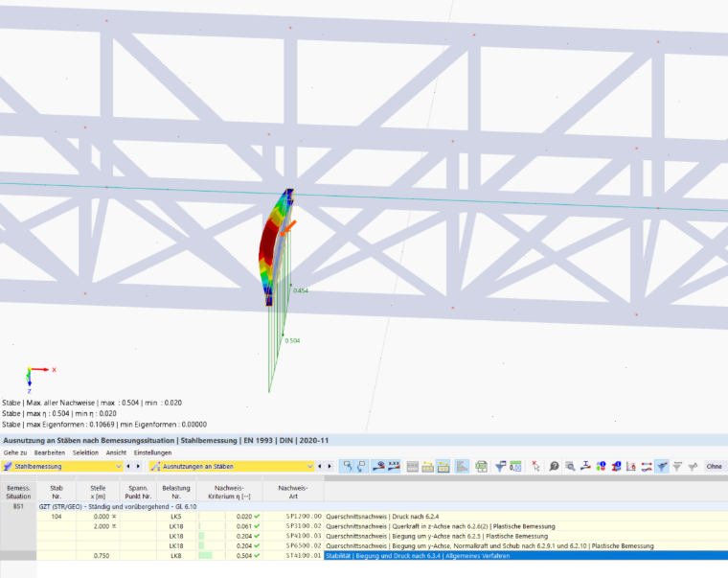This screenshot has height=578, width=728.
Task: Click the result diagram graph icon
Action: click(631, 466)
